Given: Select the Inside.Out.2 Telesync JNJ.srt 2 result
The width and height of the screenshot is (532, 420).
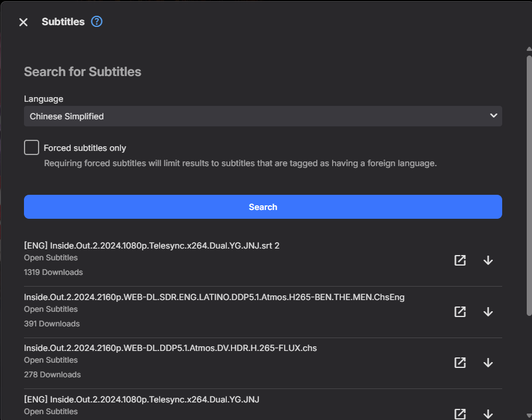Looking at the screenshot, I should pyautogui.click(x=151, y=246).
